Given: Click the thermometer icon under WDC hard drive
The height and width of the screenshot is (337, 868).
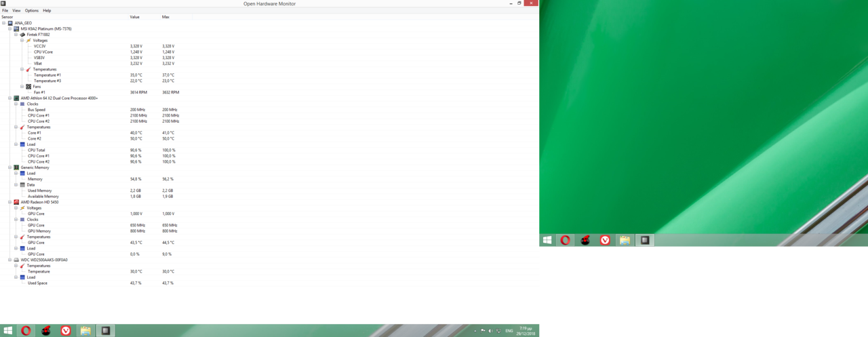Looking at the screenshot, I should tap(22, 266).
